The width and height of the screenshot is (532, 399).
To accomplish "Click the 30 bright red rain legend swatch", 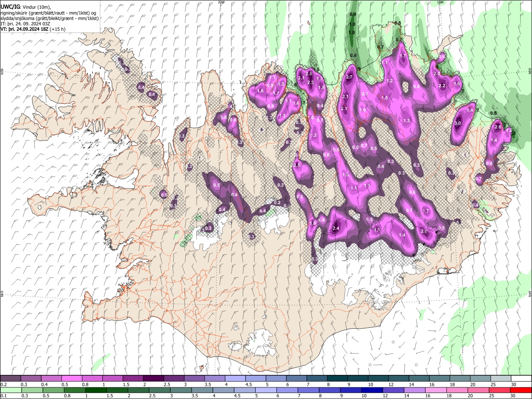I will [521, 390].
